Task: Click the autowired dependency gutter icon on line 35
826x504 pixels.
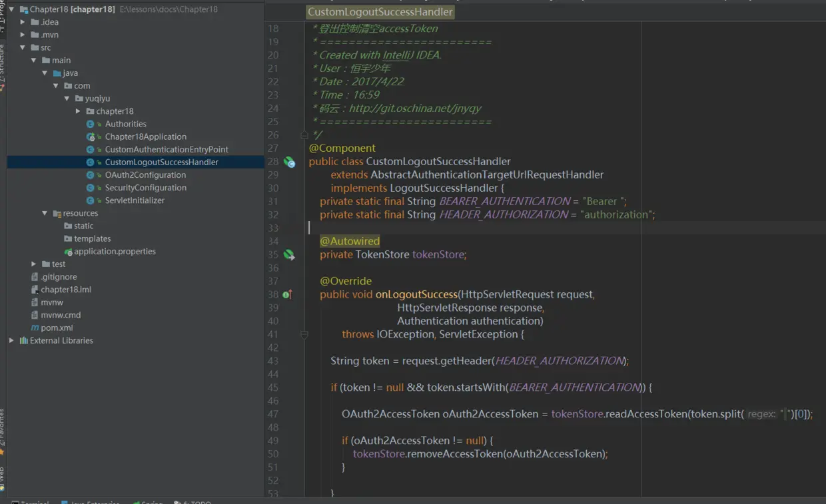Action: pyautogui.click(x=288, y=254)
